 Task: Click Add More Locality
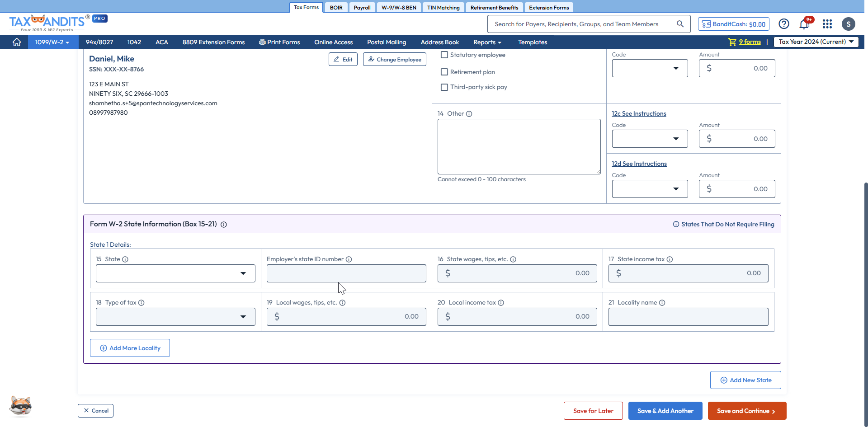pyautogui.click(x=130, y=348)
